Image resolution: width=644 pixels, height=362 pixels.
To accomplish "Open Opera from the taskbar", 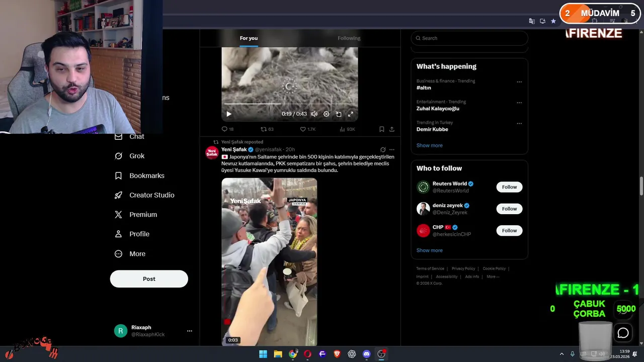I will (x=307, y=354).
